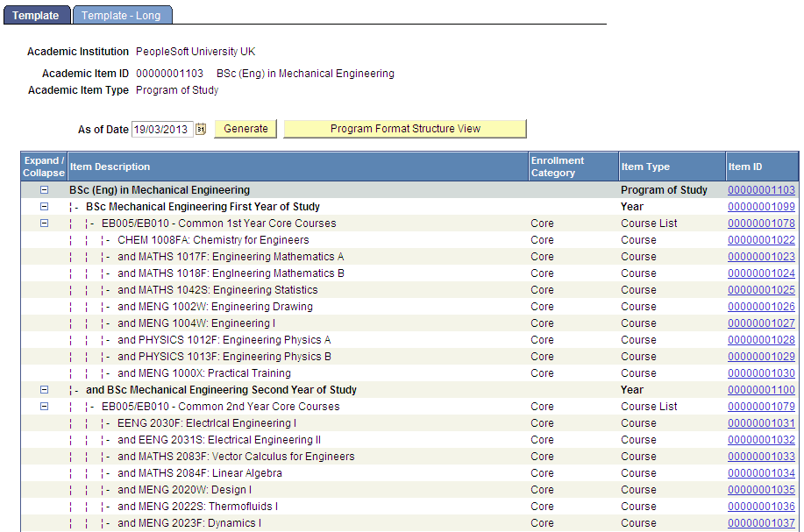Open item ID 00000001026 link

(x=761, y=307)
